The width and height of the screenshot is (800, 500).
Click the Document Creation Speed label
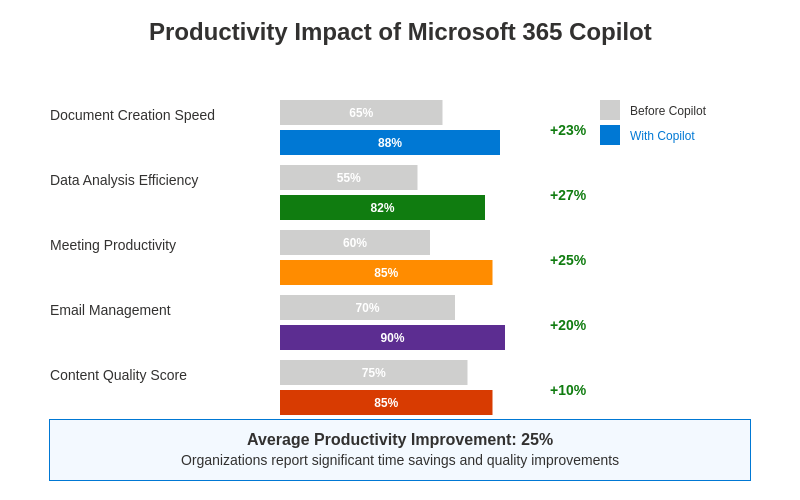coord(132,115)
